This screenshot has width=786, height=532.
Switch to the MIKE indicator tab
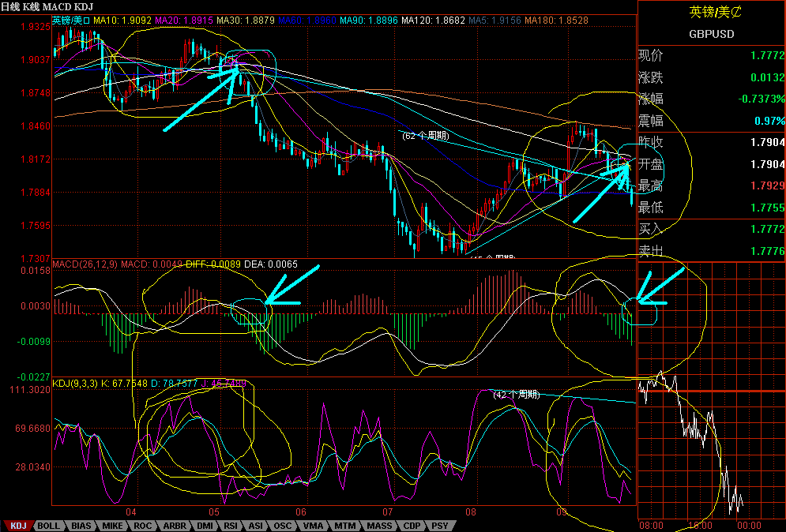(x=112, y=526)
